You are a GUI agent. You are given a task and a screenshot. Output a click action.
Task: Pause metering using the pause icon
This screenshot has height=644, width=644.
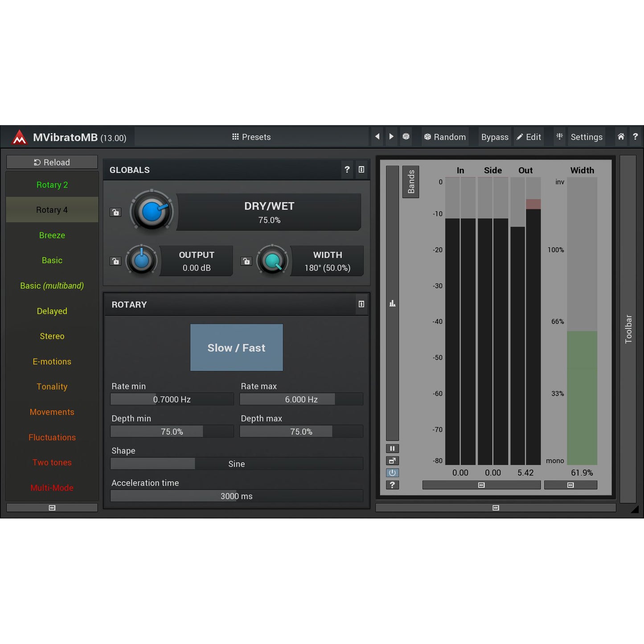(x=392, y=448)
